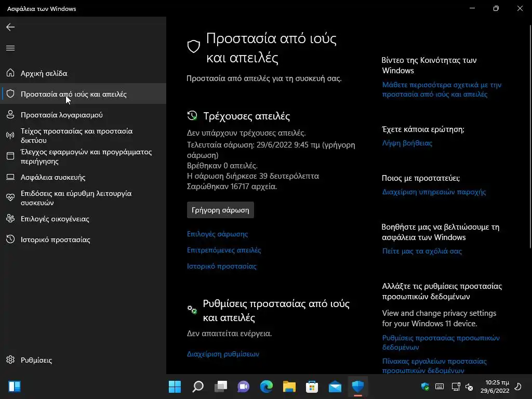This screenshot has height=399, width=532.
Task: Launch Microsoft Edge from taskbar
Action: 267,387
